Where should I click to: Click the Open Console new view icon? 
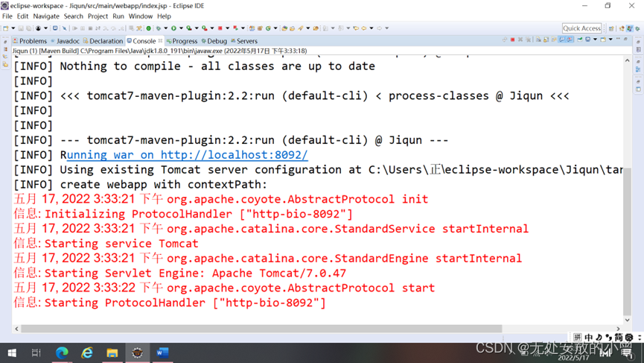coord(603,40)
